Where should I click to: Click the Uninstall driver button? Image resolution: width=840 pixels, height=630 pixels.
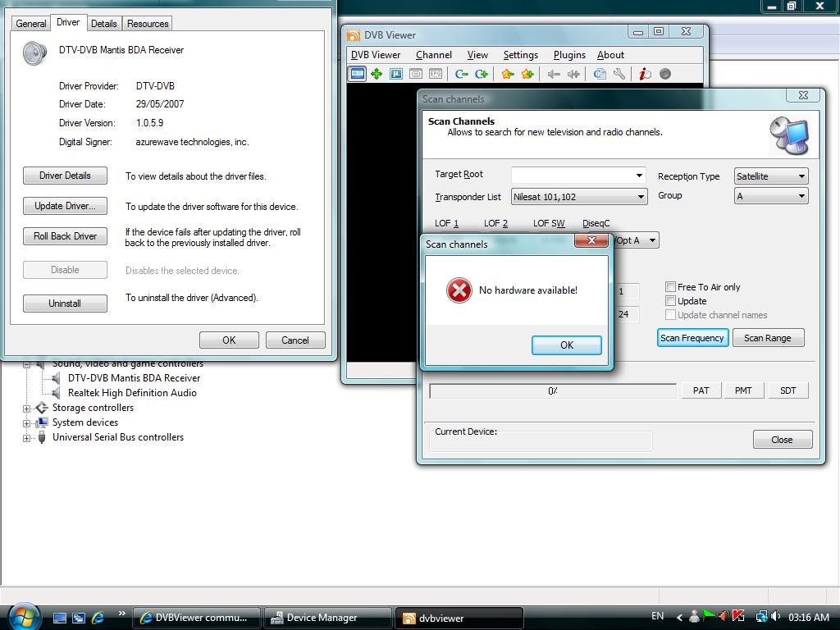coord(65,304)
